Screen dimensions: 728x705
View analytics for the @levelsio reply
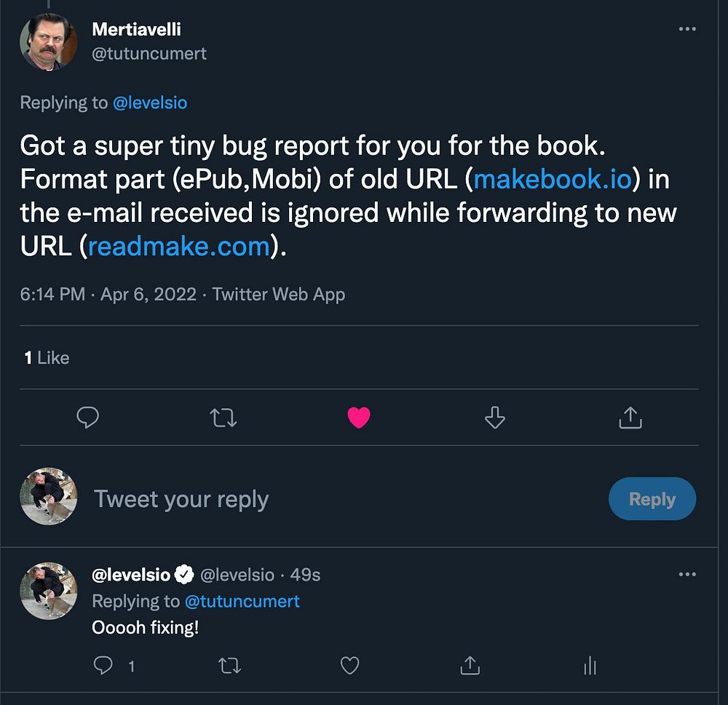pos(590,665)
